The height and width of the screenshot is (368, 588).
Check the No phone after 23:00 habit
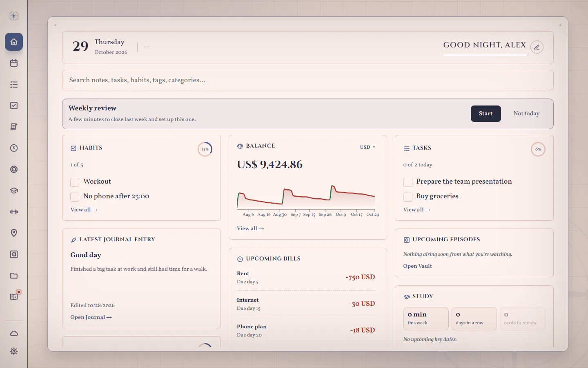pos(75,197)
